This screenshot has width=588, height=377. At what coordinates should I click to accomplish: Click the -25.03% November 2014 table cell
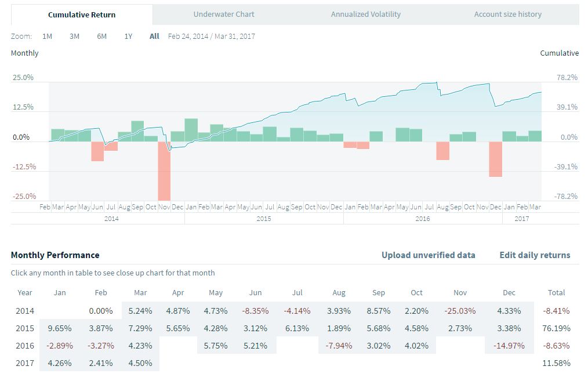(462, 311)
